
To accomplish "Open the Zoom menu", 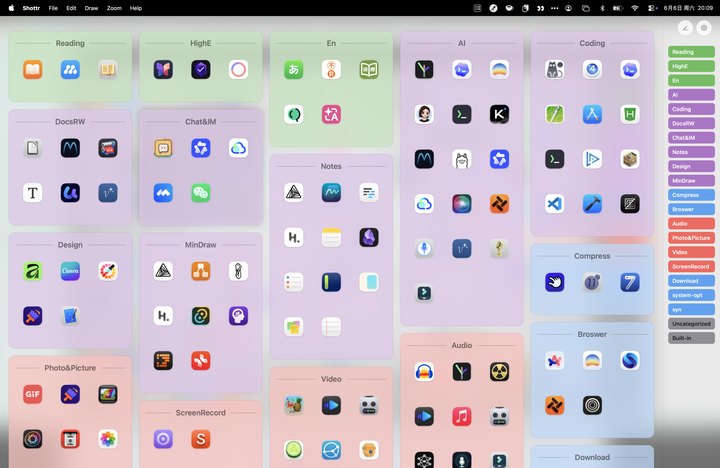I will [x=114, y=8].
